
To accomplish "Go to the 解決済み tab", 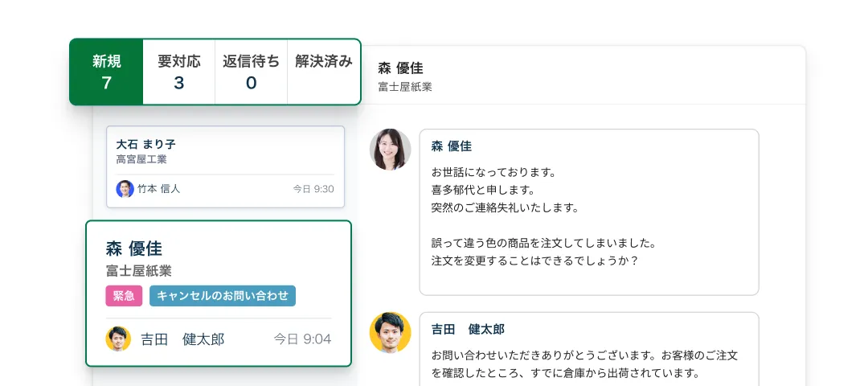I will (x=324, y=72).
